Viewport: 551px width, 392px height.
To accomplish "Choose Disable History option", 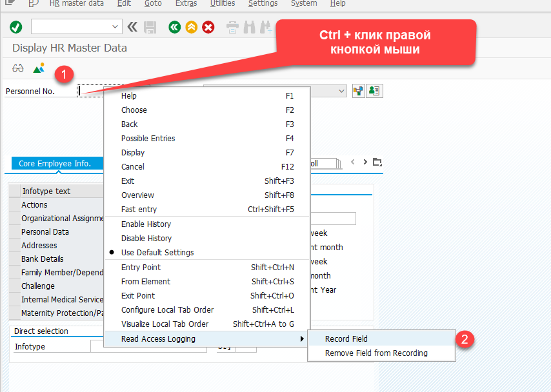I will click(x=207, y=238).
